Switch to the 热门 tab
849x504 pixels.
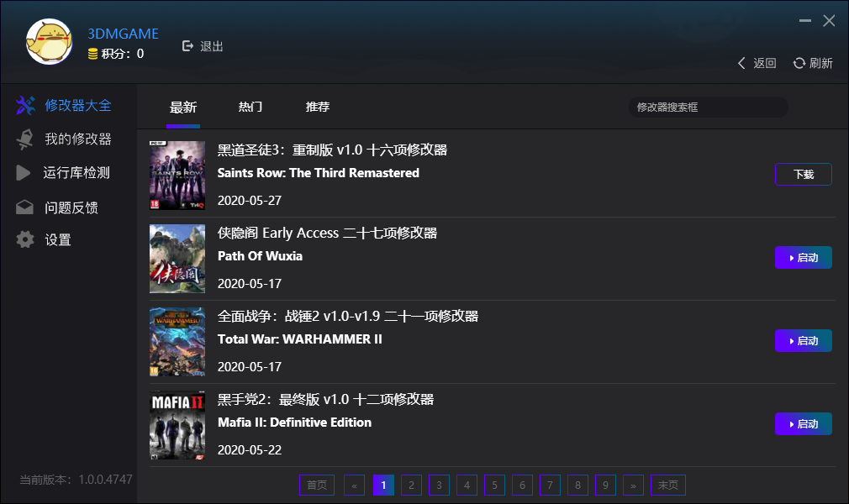click(x=250, y=107)
